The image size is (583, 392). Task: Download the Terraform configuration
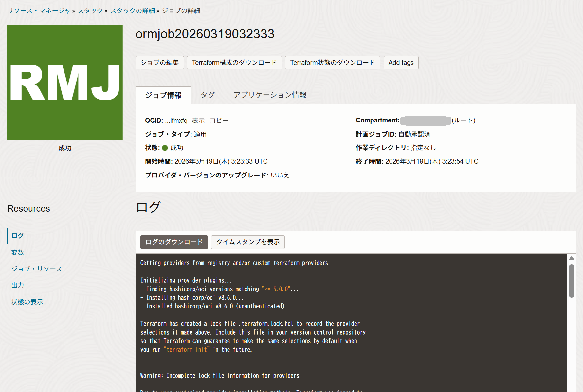234,63
